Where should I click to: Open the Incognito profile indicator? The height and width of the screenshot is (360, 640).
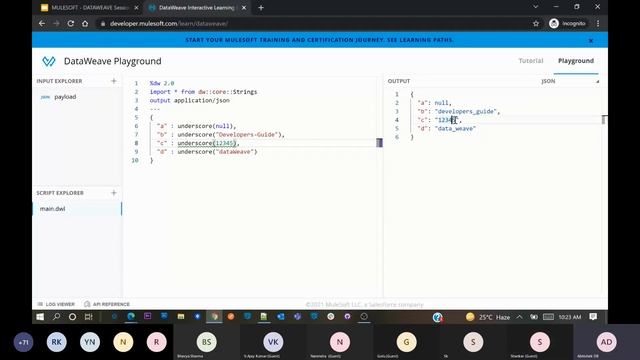click(x=567, y=24)
